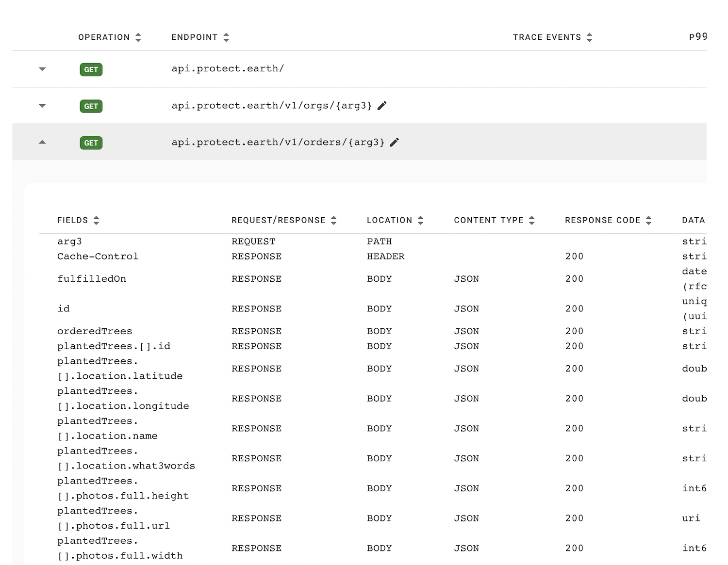Sort the OPERATION column with its sort icon
Viewport: 728px width, 565px height.
(x=138, y=37)
